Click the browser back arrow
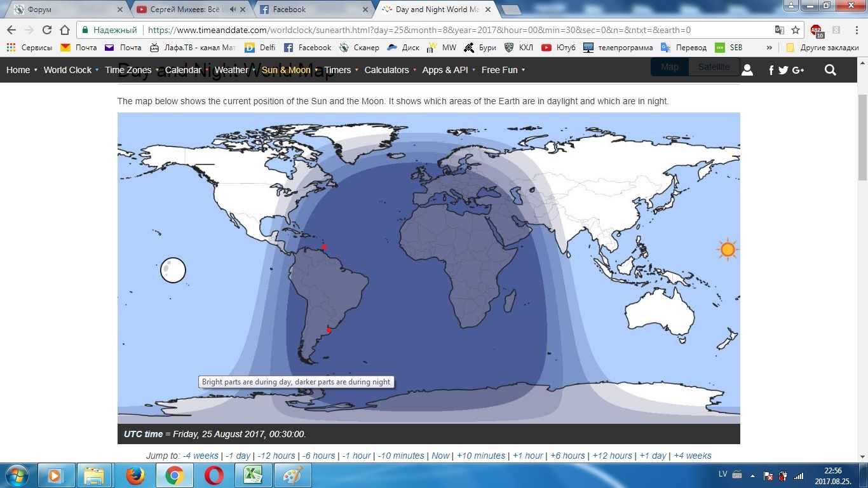The height and width of the screenshot is (488, 868). [x=11, y=30]
